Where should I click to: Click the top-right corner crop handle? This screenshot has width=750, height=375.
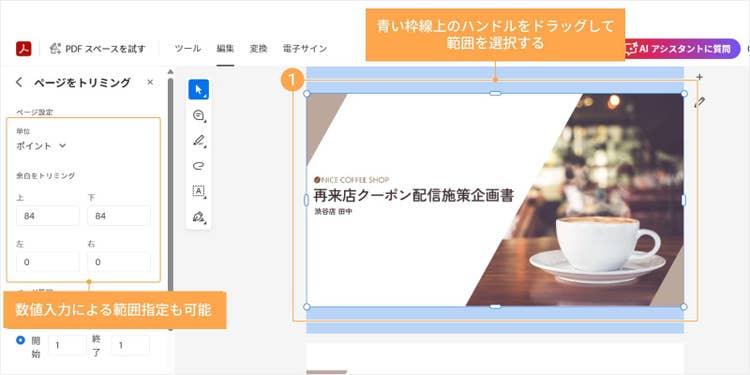pos(684,93)
